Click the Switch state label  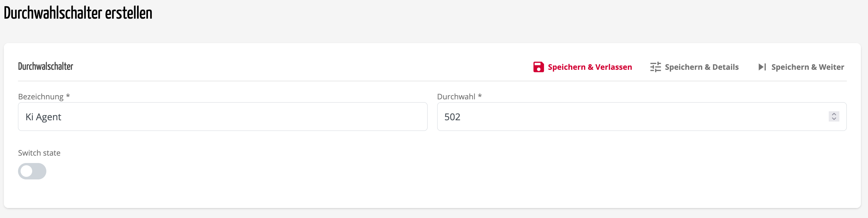tap(39, 153)
